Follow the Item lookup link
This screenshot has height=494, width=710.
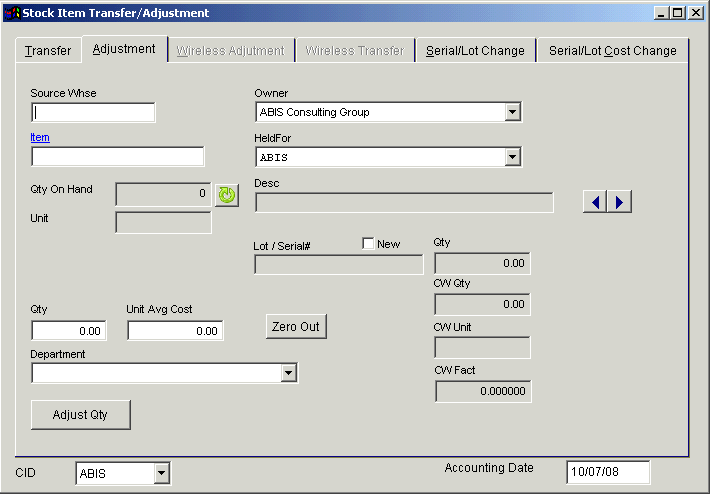[40, 138]
